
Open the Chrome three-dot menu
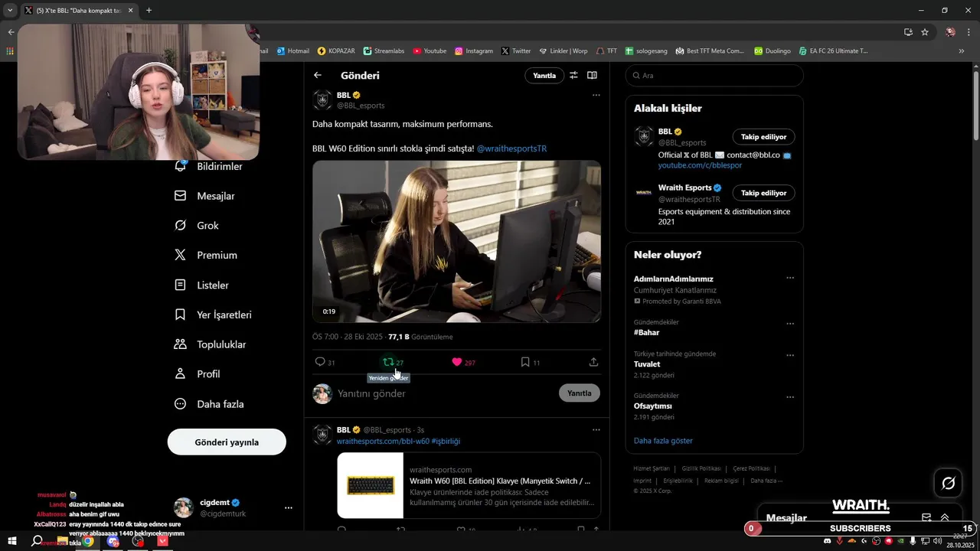click(967, 32)
